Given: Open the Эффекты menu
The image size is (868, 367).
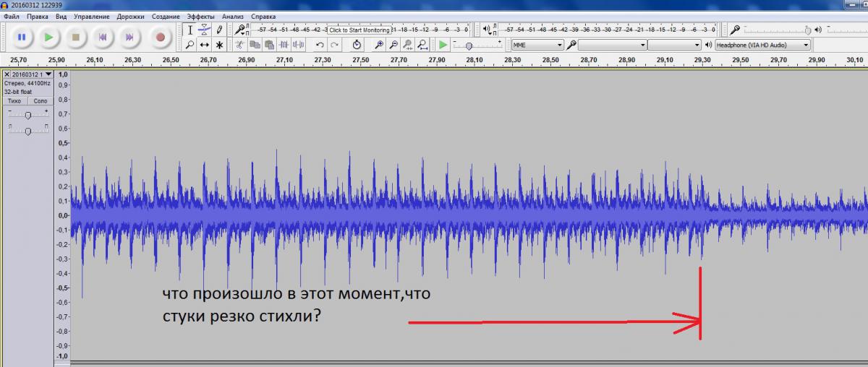Looking at the screenshot, I should click(x=200, y=16).
